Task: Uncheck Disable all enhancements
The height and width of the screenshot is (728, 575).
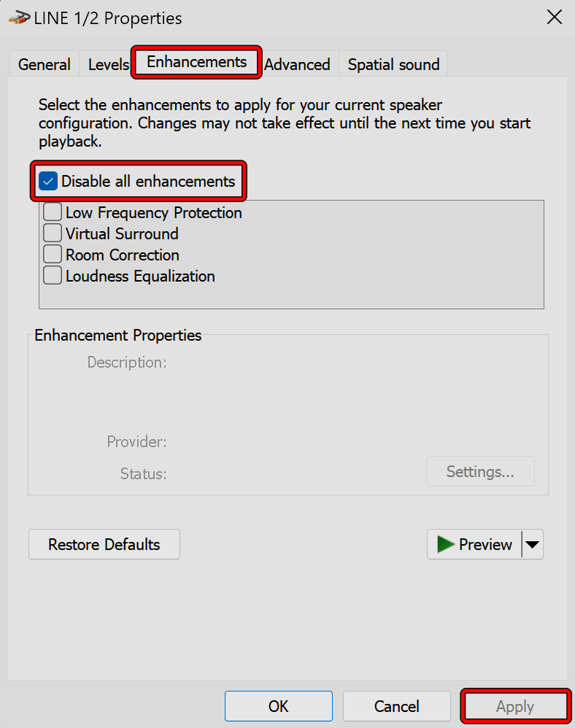Action: [x=49, y=181]
